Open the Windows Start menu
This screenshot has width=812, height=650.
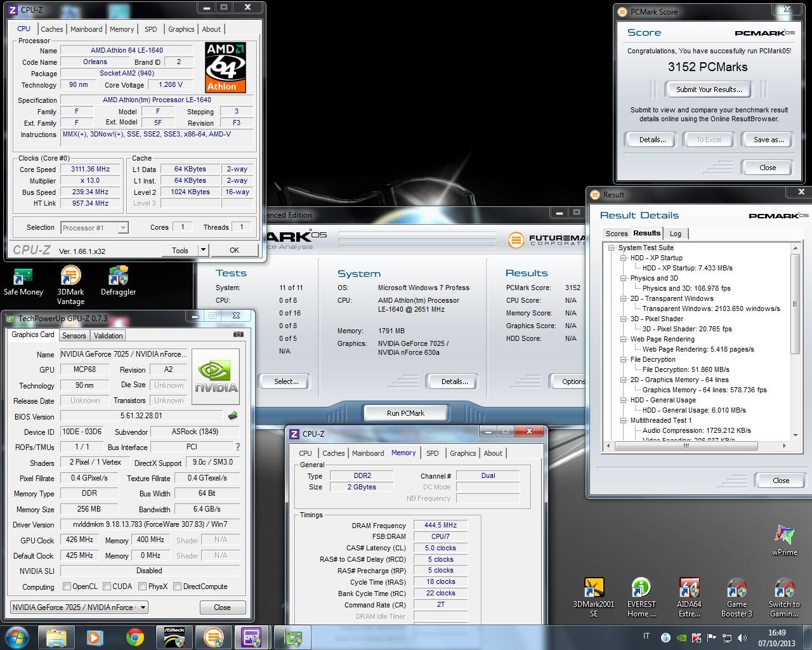pos(17,637)
